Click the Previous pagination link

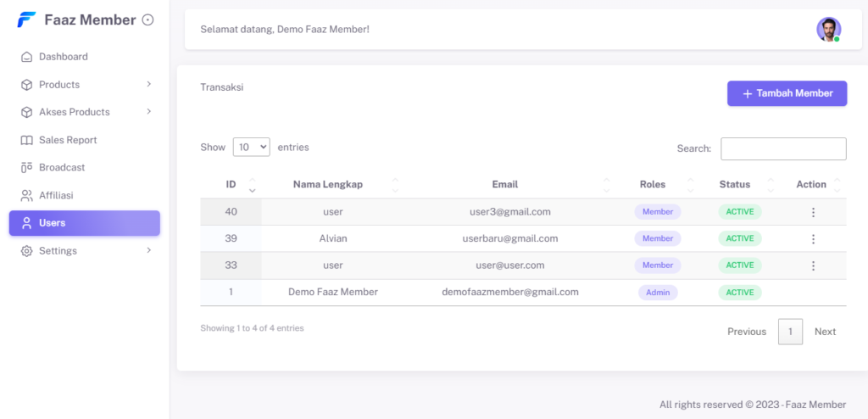point(746,332)
